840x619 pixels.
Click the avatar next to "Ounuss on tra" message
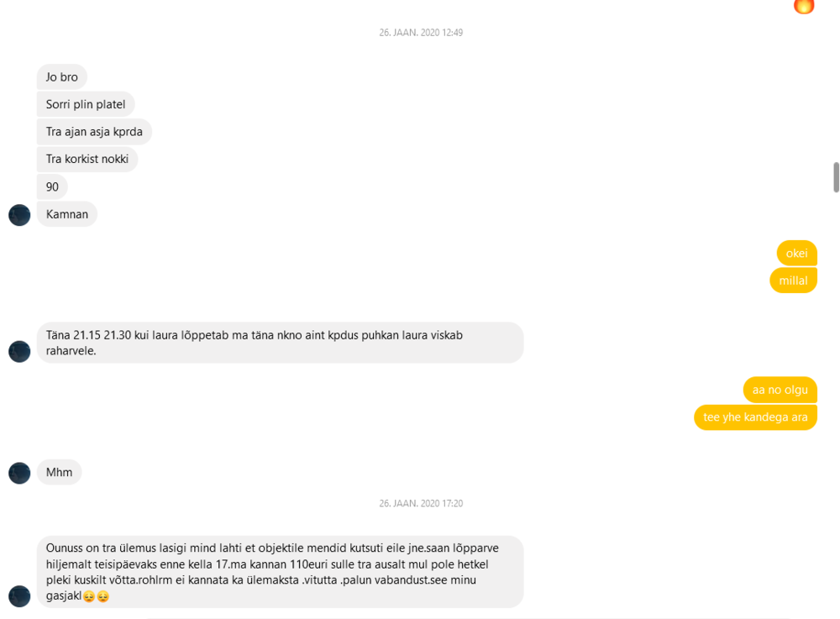pyautogui.click(x=19, y=596)
